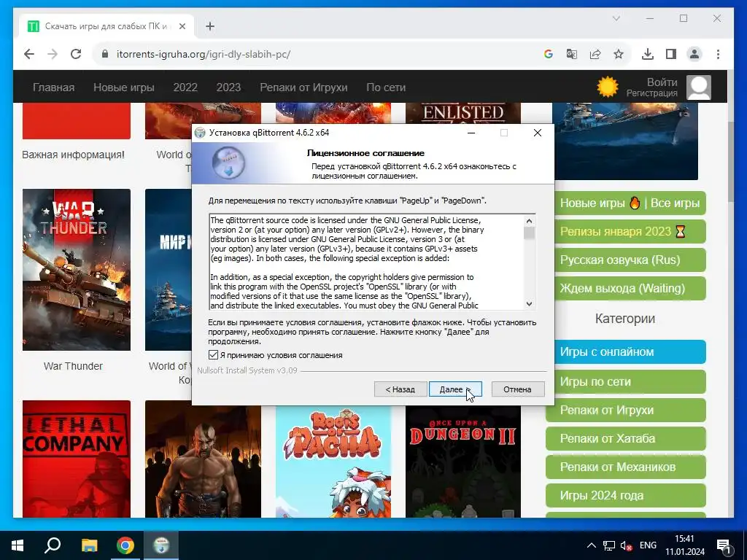Open the Windows Start menu

18,545
